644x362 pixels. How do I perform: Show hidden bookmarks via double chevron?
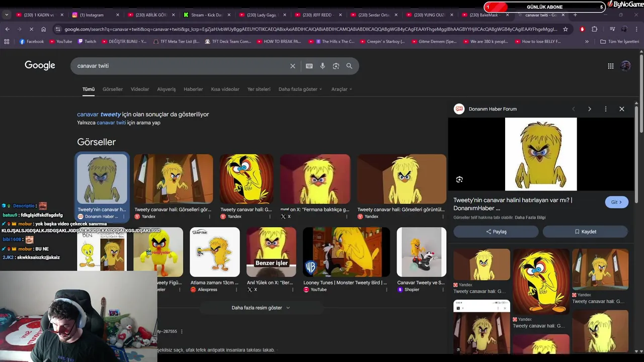click(x=587, y=41)
